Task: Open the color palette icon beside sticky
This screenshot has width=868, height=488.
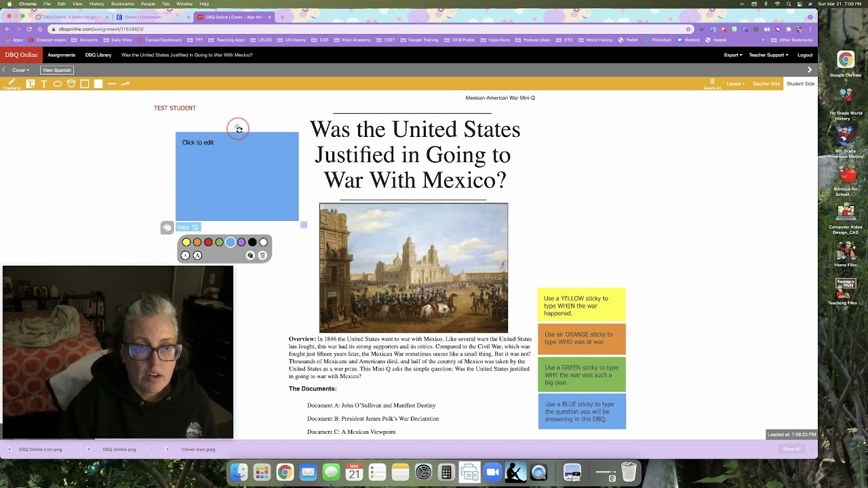Action: 167,228
